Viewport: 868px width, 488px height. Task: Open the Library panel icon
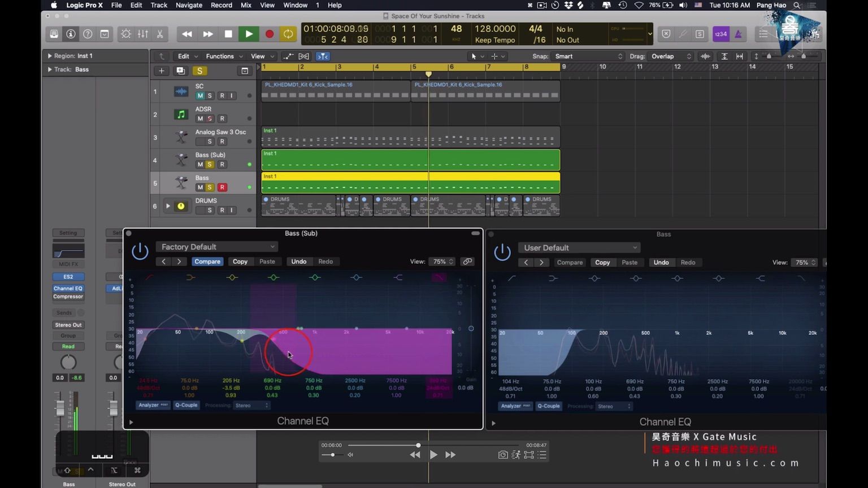pos(54,34)
